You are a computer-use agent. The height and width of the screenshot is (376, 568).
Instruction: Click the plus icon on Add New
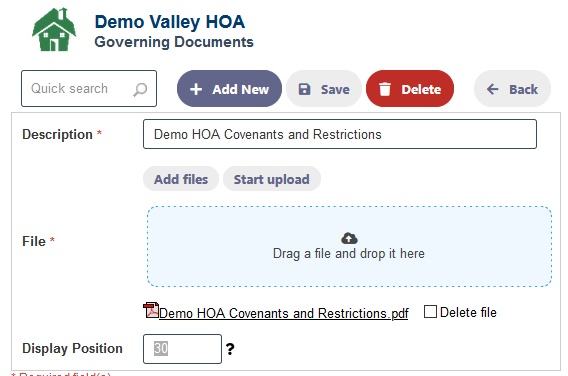[196, 89]
